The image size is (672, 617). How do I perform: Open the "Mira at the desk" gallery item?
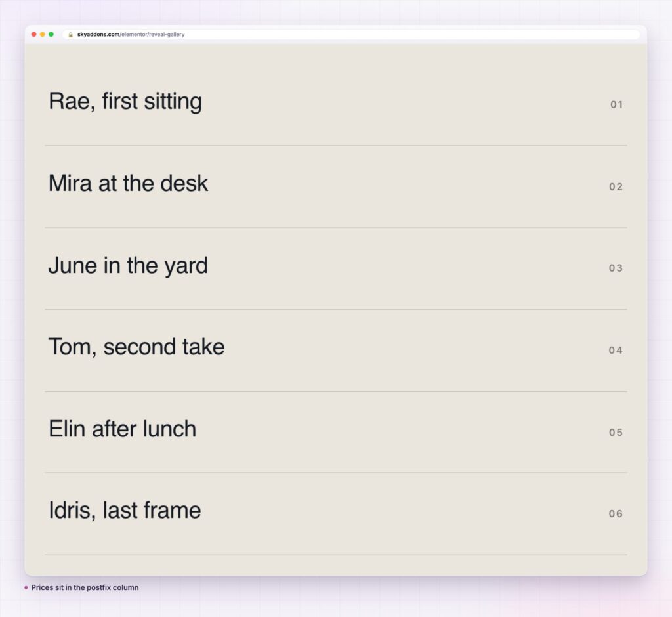point(336,187)
